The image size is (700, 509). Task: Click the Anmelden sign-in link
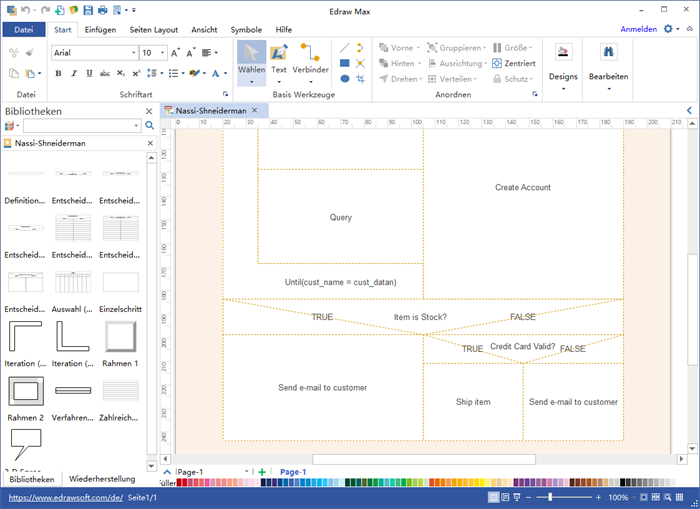point(638,30)
